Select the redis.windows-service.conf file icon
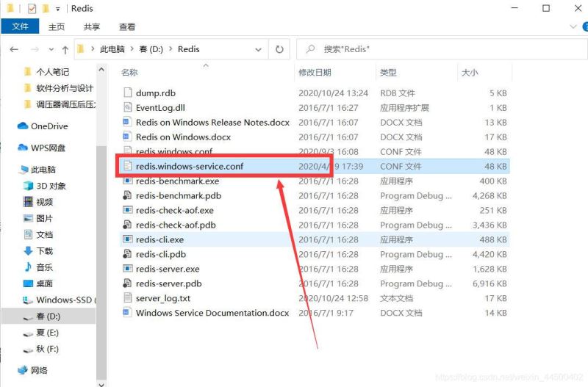 pos(128,165)
